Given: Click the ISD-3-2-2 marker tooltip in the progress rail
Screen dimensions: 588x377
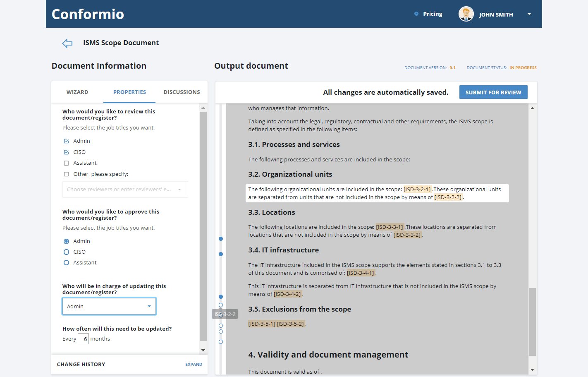Looking at the screenshot, I should (x=225, y=315).
